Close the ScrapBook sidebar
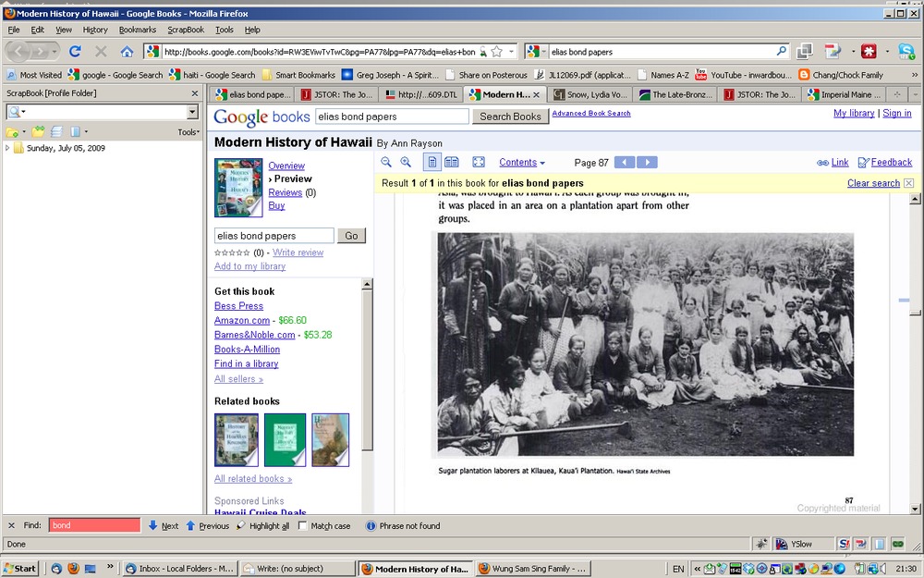The height and width of the screenshot is (578, 924). click(x=194, y=93)
